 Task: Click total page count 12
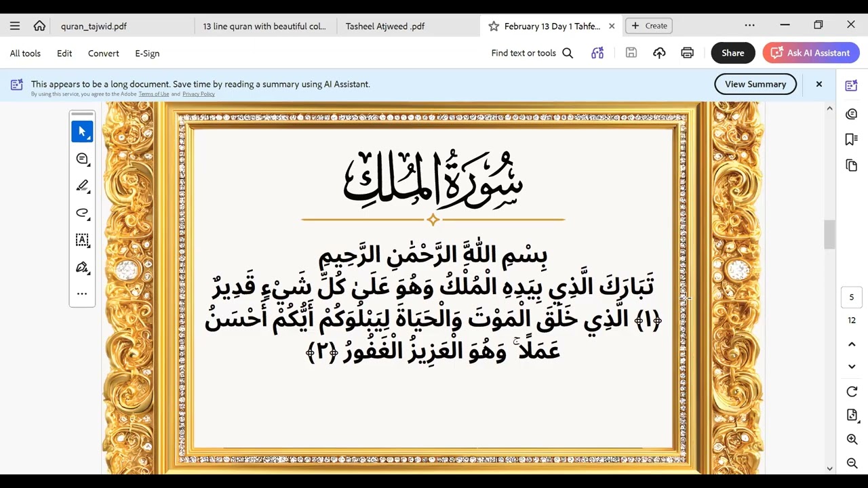click(852, 320)
